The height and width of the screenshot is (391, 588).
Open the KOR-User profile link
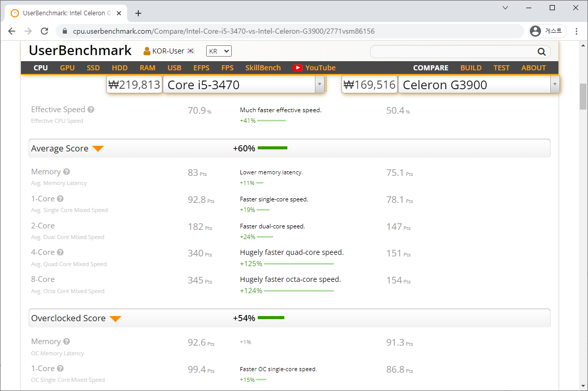click(168, 51)
